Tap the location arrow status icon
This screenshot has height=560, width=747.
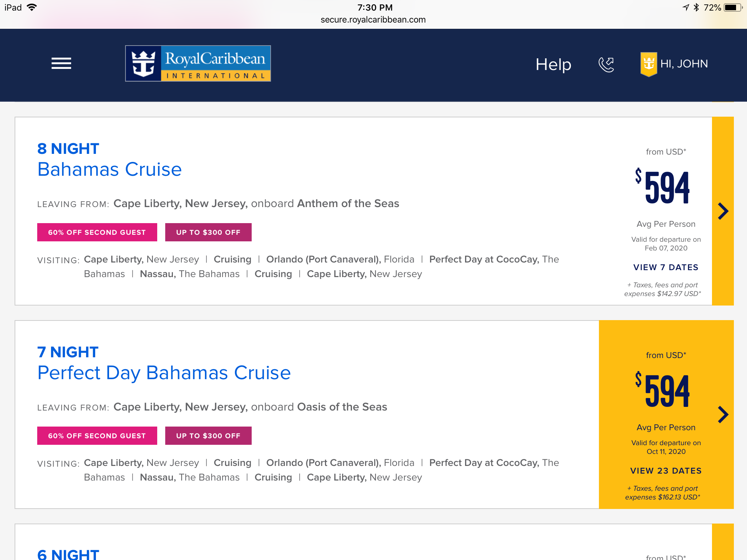coord(686,7)
